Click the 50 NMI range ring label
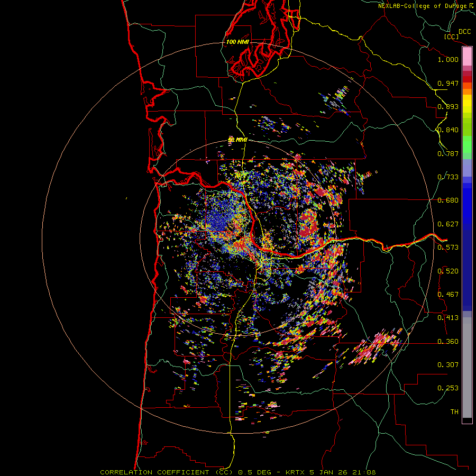The width and height of the screenshot is (476, 476). click(x=237, y=140)
